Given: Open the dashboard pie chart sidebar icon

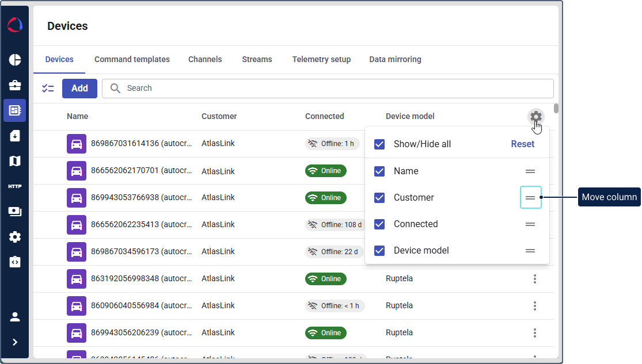Looking at the screenshot, I should click(x=15, y=60).
